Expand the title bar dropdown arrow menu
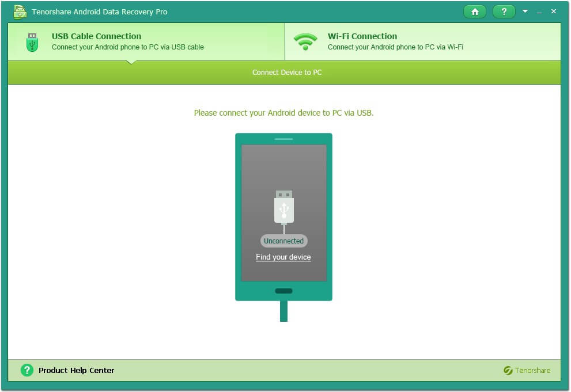Screen dimensions: 571x392 click(525, 12)
